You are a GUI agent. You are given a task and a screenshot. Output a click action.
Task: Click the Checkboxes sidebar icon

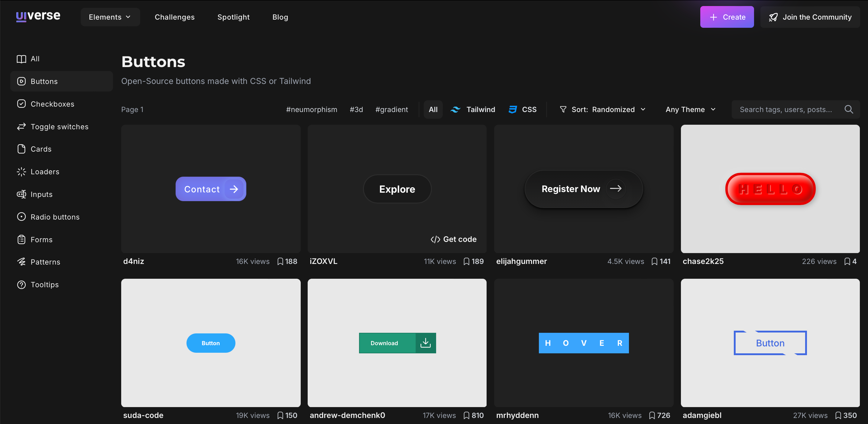(x=21, y=104)
